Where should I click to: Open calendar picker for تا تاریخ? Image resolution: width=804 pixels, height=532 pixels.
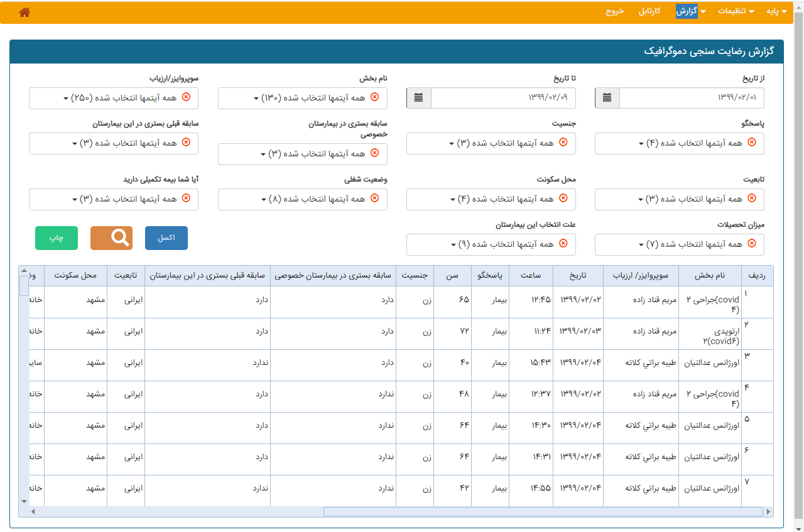419,98
